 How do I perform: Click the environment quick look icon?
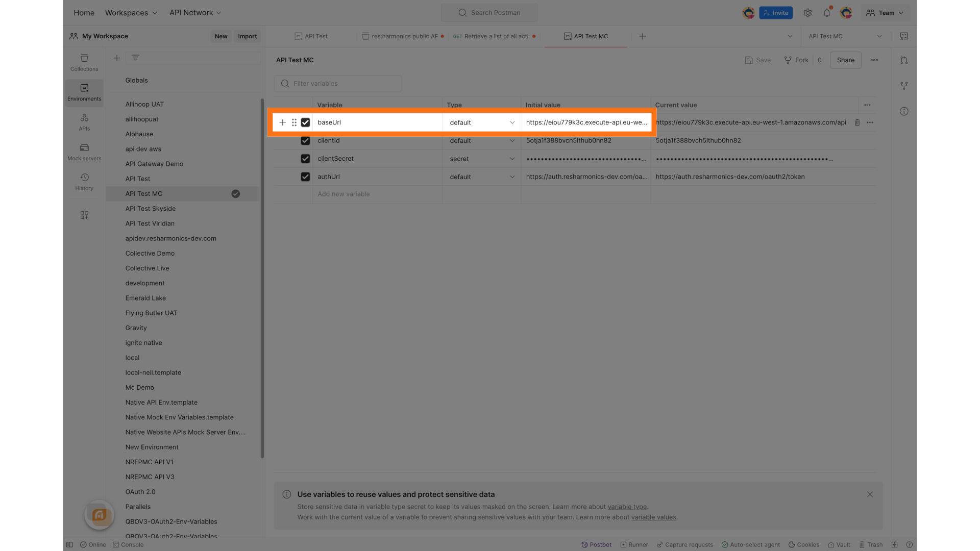tap(904, 36)
